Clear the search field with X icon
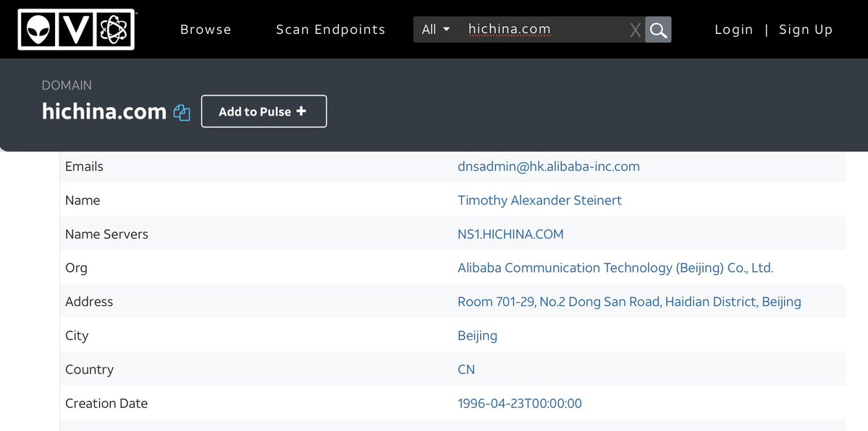 click(635, 30)
